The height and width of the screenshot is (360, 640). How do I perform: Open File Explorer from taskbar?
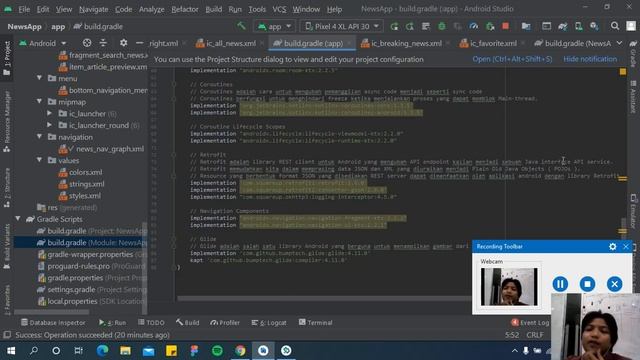(x=125, y=351)
